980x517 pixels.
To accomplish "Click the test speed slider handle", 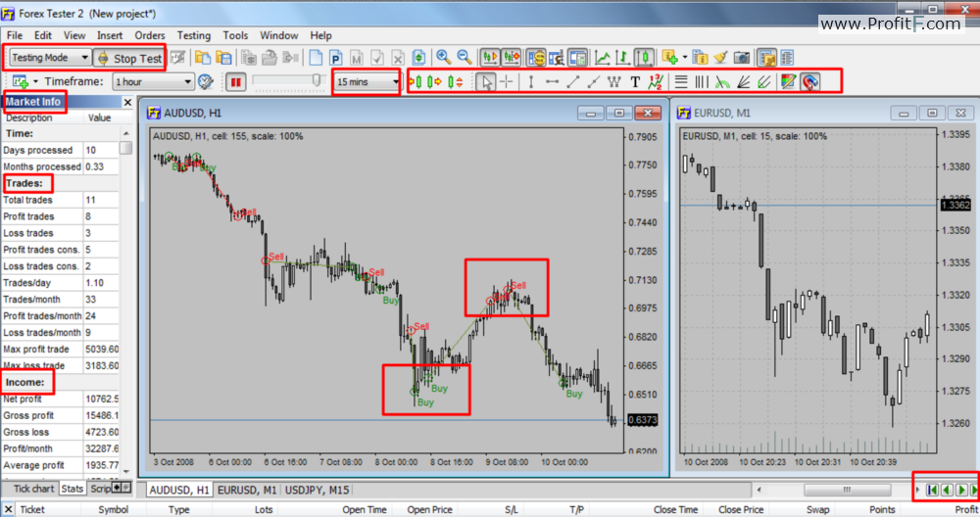I will point(317,80).
